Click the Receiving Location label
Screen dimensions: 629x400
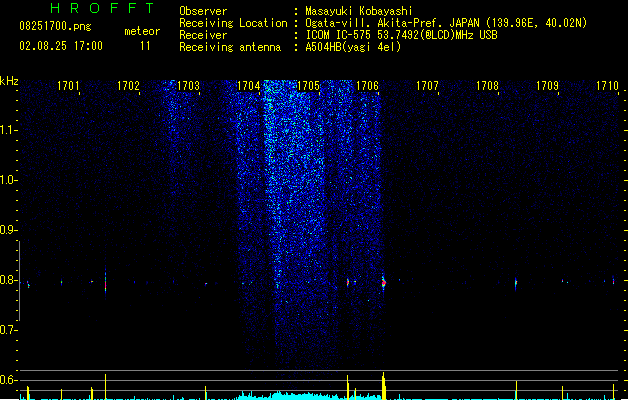pos(233,23)
